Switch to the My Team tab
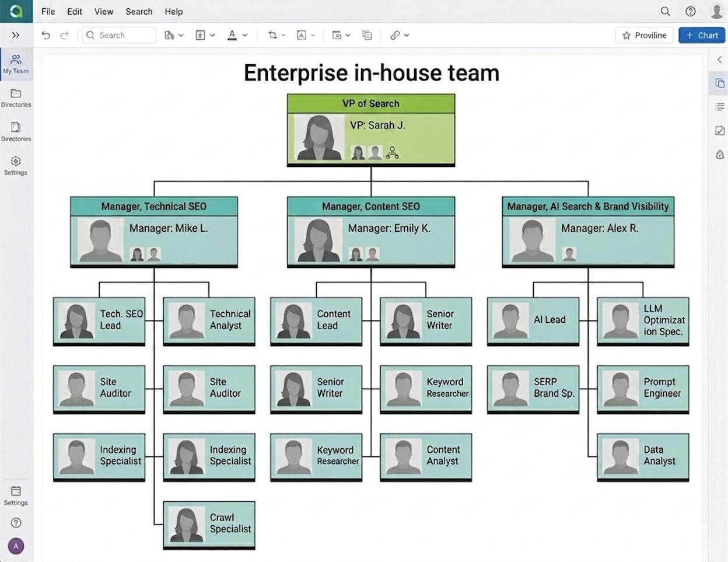Screen dimensions: 728x562 [16, 64]
